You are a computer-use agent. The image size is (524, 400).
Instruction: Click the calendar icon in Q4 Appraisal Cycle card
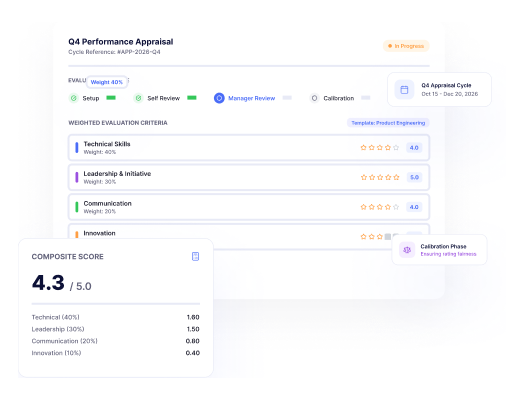pos(404,90)
